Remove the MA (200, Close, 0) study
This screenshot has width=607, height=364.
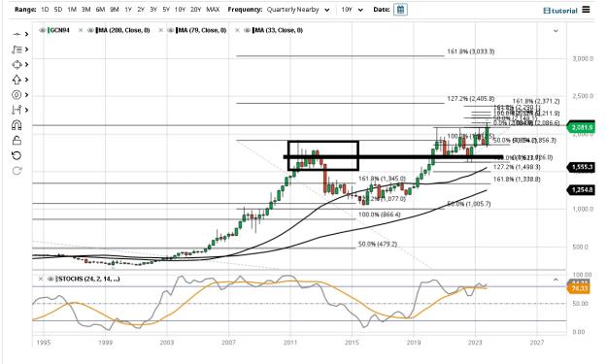(x=81, y=30)
